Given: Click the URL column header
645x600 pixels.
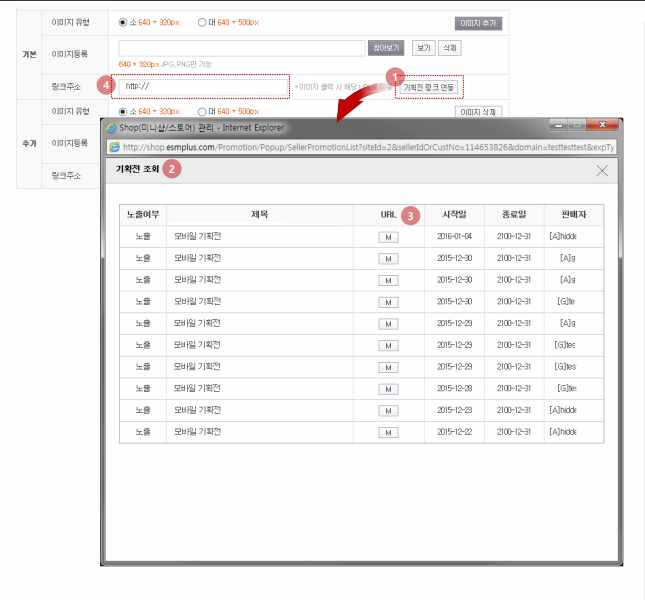Looking at the screenshot, I should click(388, 215).
